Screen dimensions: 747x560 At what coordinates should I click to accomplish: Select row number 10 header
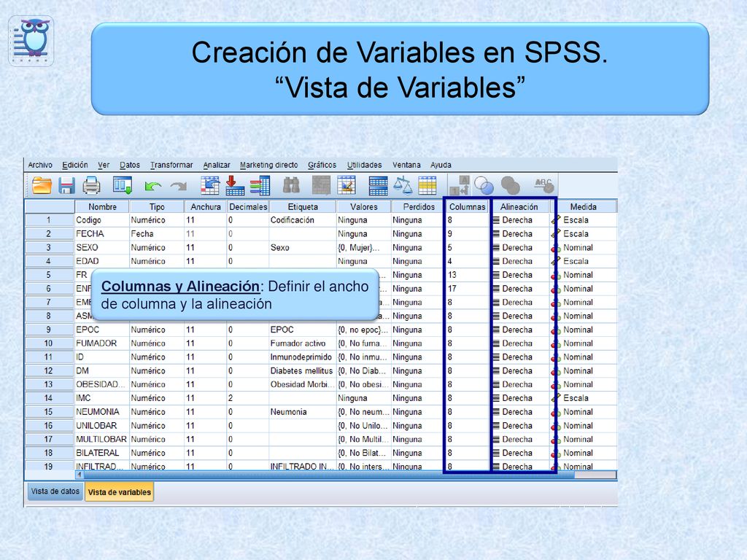point(49,343)
